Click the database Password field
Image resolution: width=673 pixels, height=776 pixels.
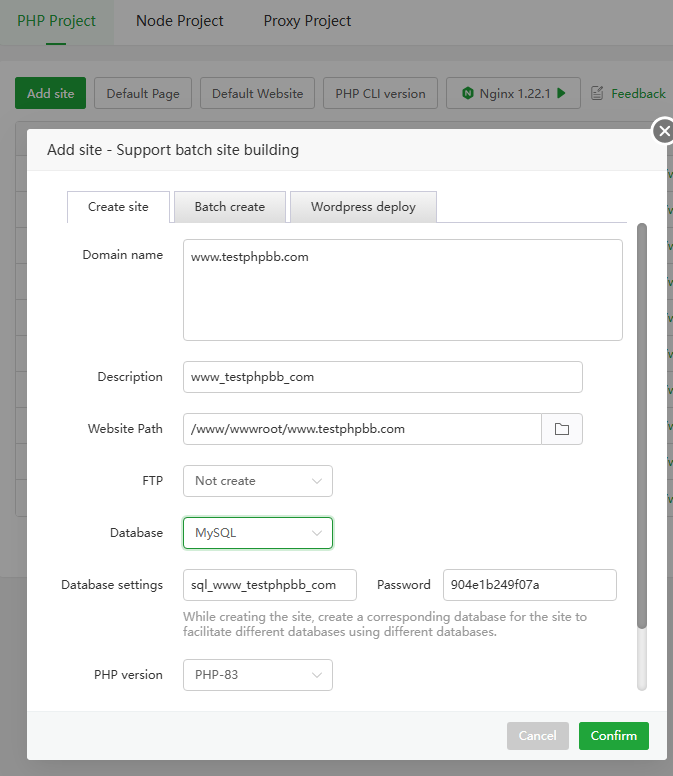[x=529, y=585]
